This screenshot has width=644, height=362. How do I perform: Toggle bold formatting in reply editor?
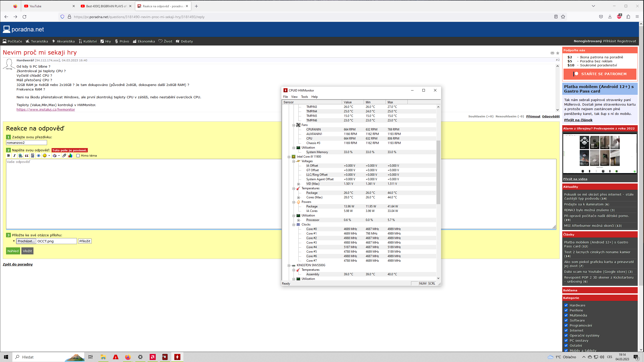[x=8, y=156]
